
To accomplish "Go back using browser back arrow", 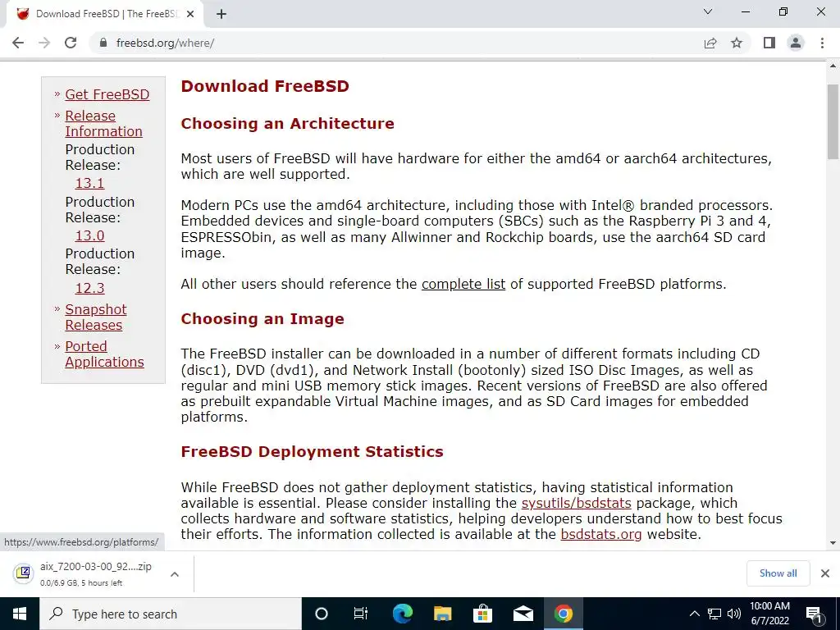I will click(x=18, y=43).
